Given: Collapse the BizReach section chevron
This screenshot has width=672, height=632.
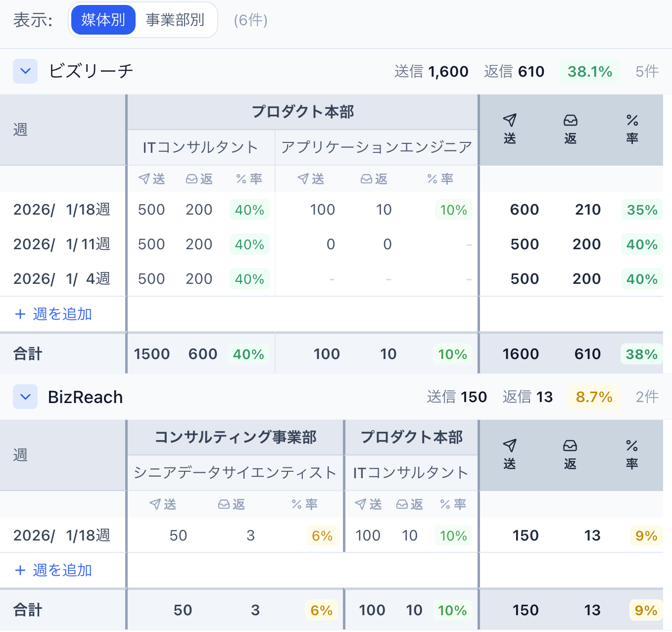Looking at the screenshot, I should (x=25, y=397).
